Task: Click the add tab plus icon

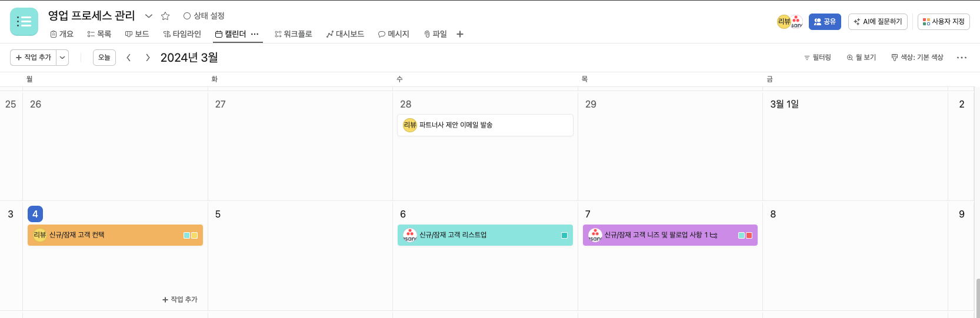Action: [x=460, y=34]
